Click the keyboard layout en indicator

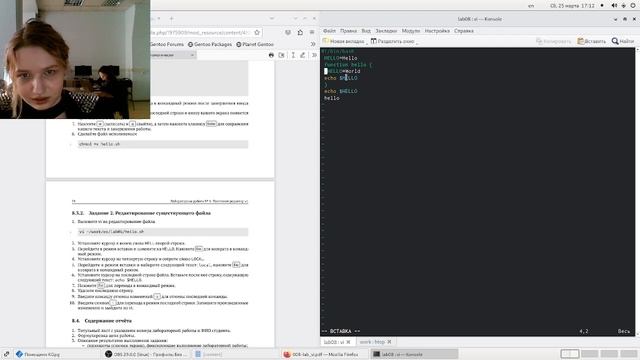click(x=531, y=6)
